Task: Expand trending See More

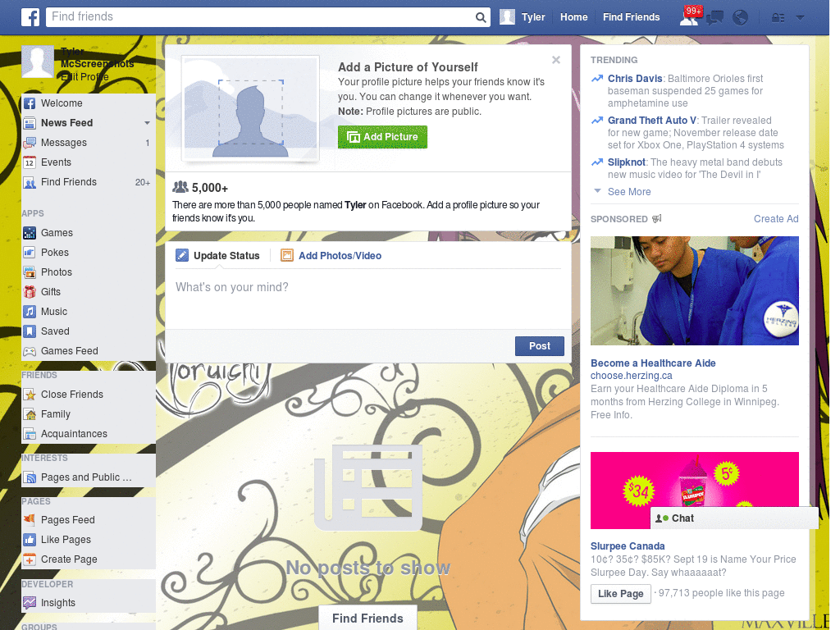Action: pos(629,192)
